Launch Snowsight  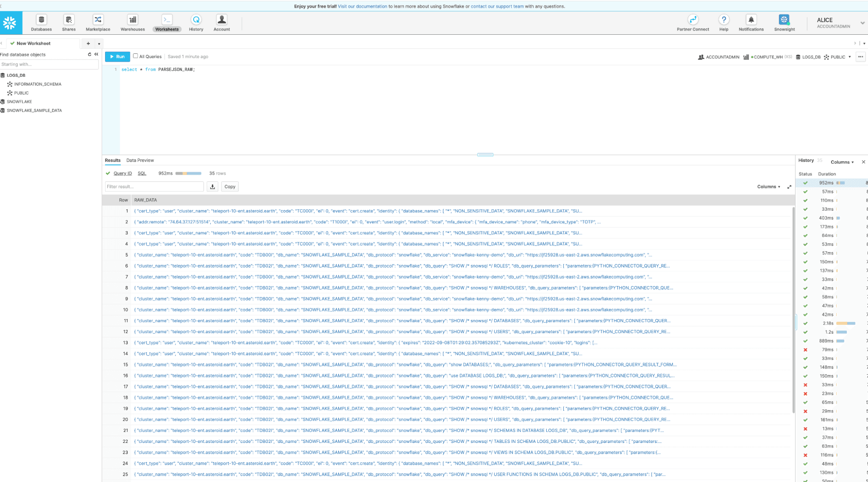(x=784, y=23)
